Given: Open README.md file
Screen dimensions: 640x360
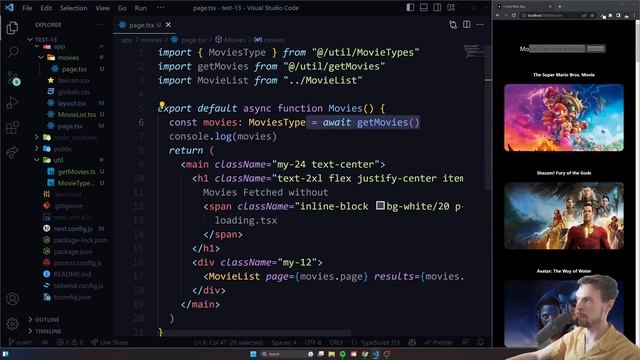Looking at the screenshot, I should point(72,274).
